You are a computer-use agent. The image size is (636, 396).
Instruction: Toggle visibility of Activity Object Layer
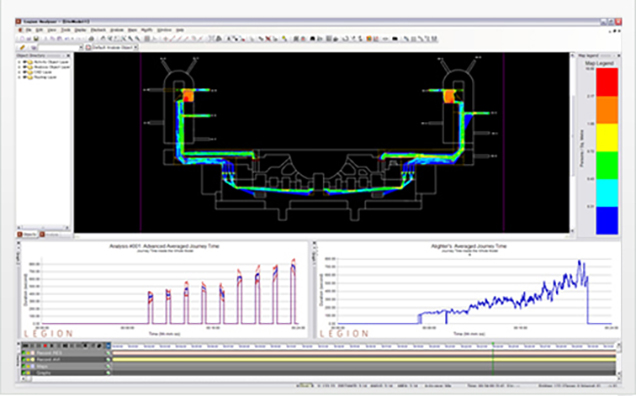(x=25, y=62)
